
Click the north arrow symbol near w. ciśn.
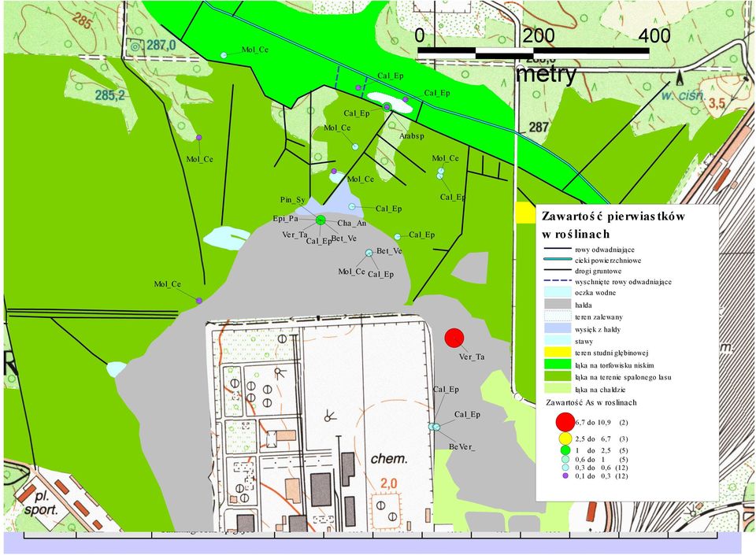pos(680,76)
